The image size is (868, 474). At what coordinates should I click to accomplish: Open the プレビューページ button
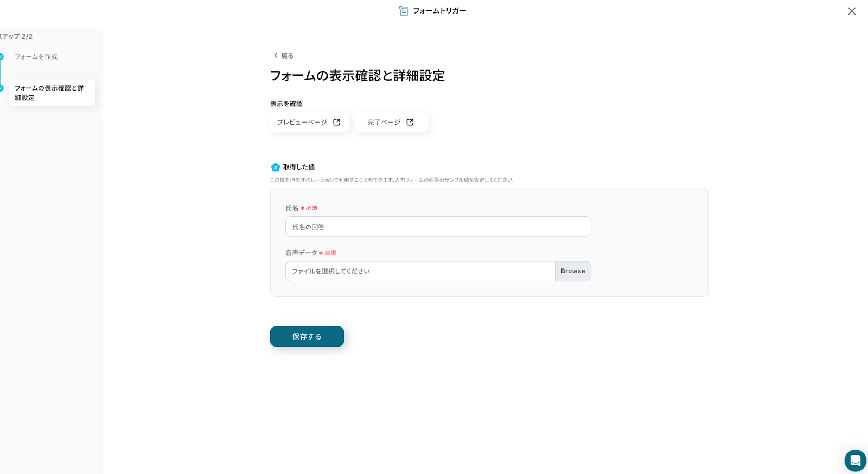[x=309, y=122]
